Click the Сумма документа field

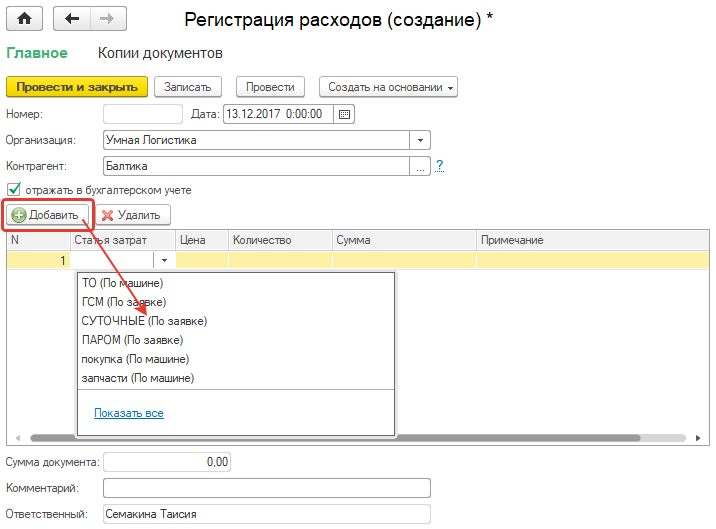pos(167,462)
